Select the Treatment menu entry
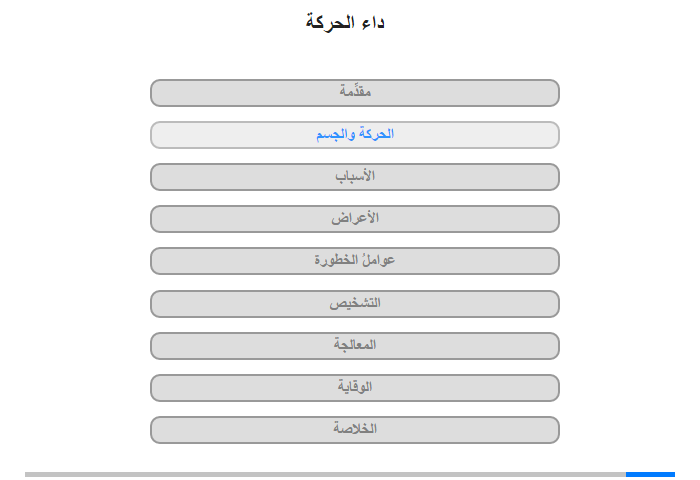This screenshot has height=480, width=700. pyautogui.click(x=355, y=346)
